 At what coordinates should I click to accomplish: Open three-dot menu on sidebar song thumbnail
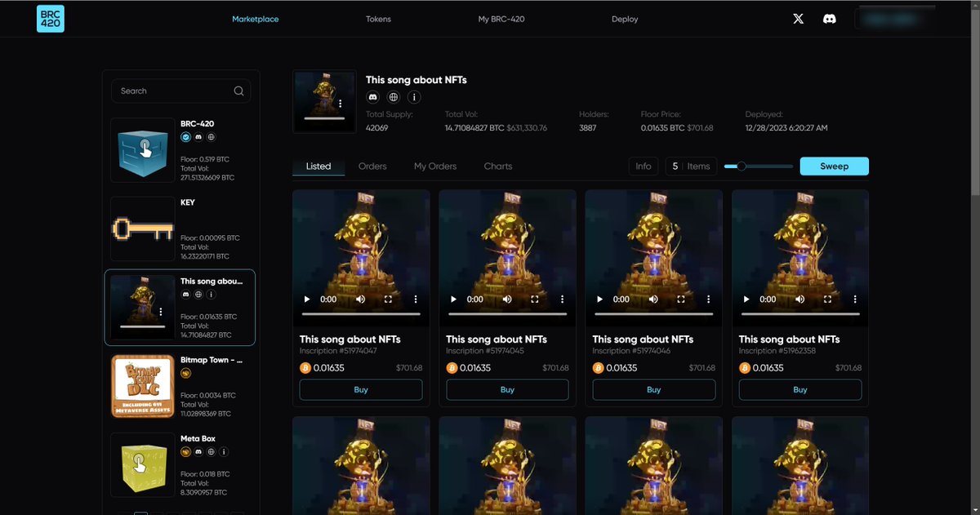(161, 312)
